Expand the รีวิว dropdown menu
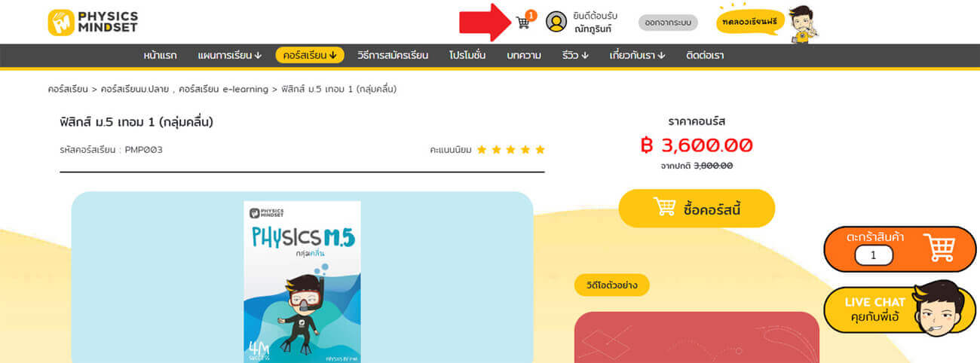 coord(575,55)
